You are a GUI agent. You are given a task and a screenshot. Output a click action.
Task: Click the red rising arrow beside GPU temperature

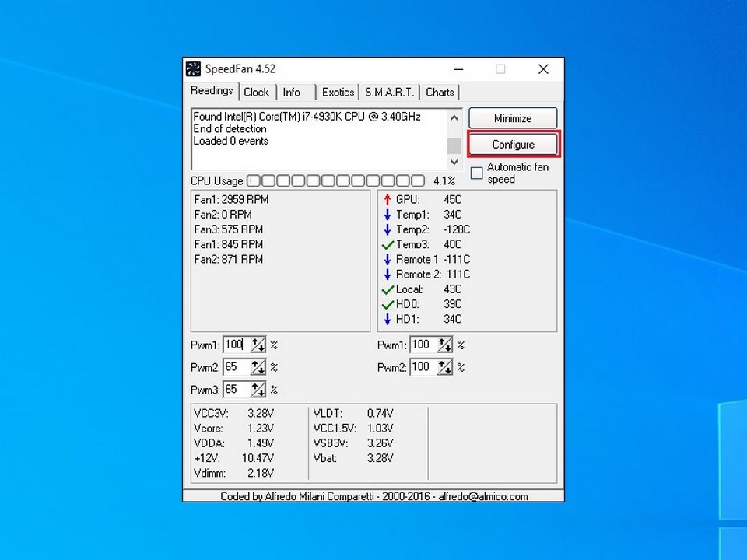pos(388,199)
